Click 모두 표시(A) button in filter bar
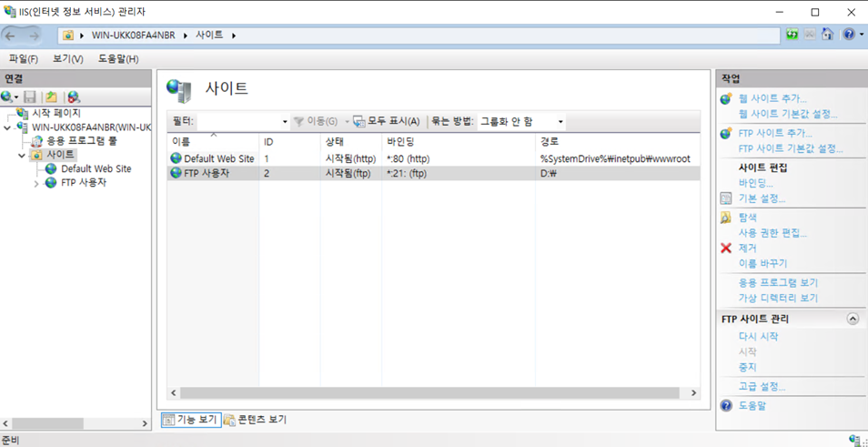The image size is (868, 447). click(x=387, y=122)
